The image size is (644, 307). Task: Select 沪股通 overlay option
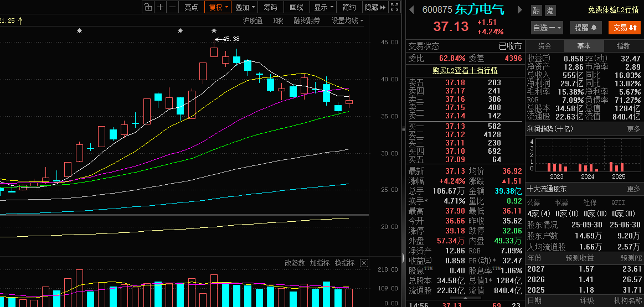(x=253, y=20)
